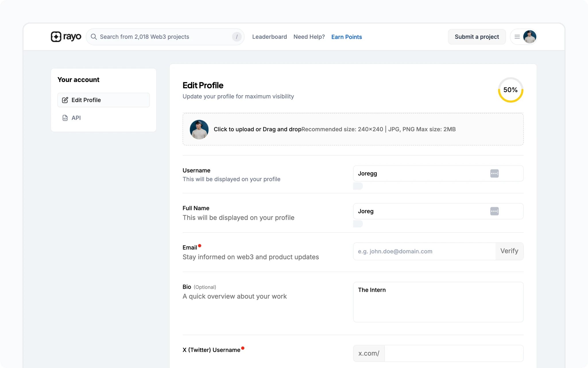Viewport: 588px width, 368px height.
Task: Open the Leaderboard page
Action: click(269, 37)
